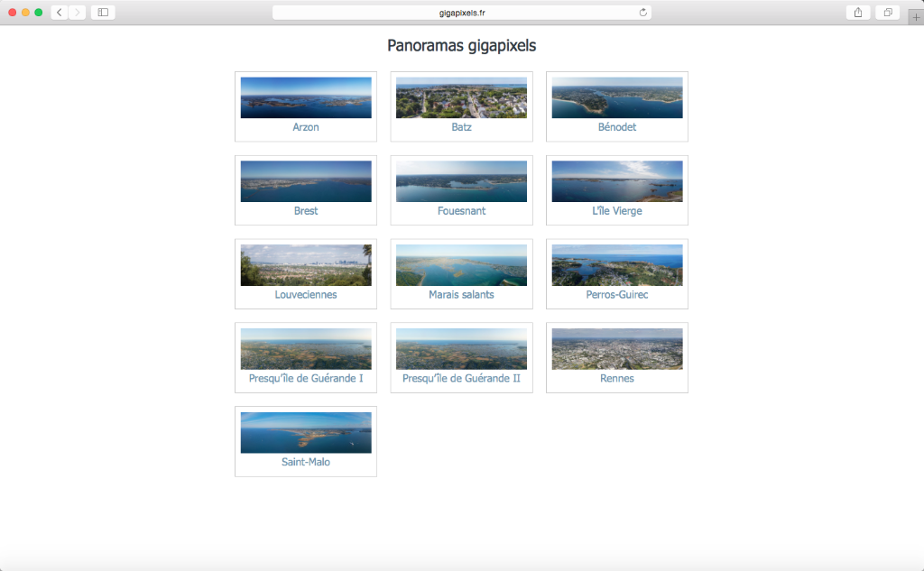The width and height of the screenshot is (924, 571).
Task: Select the L'île Vierge link
Action: click(x=617, y=211)
